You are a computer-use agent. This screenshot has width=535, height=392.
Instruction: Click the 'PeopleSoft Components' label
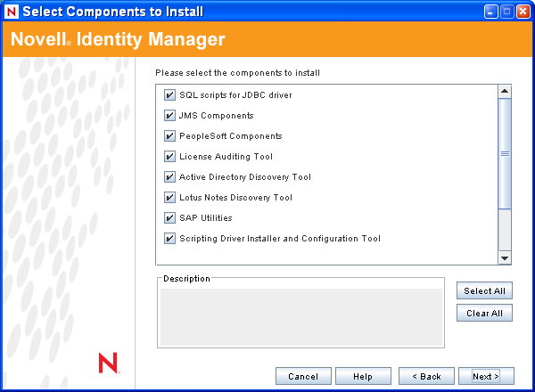(231, 136)
